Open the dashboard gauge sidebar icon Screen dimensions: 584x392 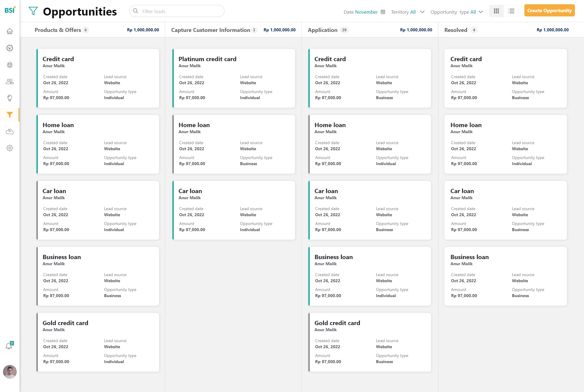coord(10,48)
